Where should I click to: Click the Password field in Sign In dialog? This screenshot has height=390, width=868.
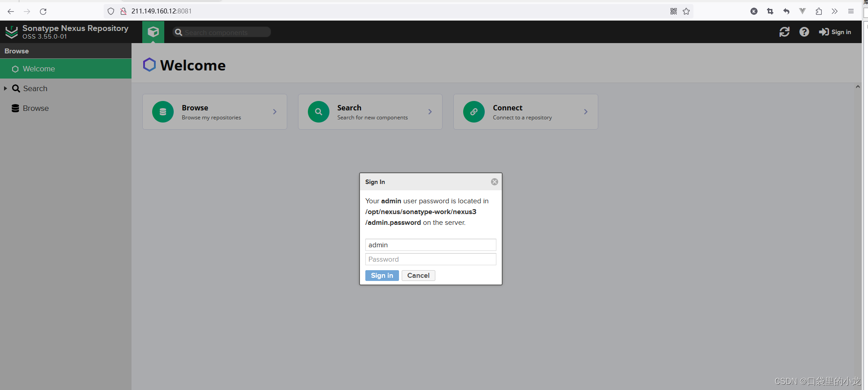431,259
